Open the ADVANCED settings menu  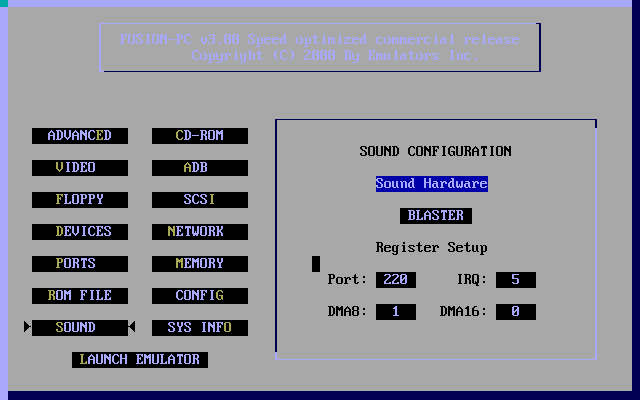(80, 136)
